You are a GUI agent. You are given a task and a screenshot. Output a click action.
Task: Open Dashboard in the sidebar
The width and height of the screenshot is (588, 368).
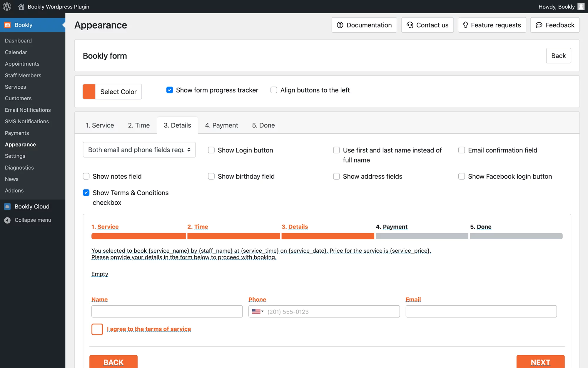[x=18, y=41]
